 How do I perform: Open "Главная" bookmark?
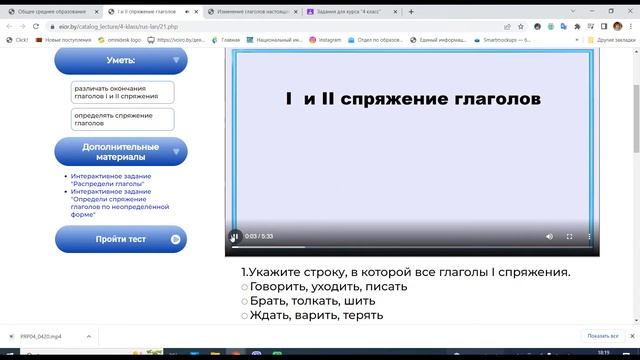tap(226, 40)
